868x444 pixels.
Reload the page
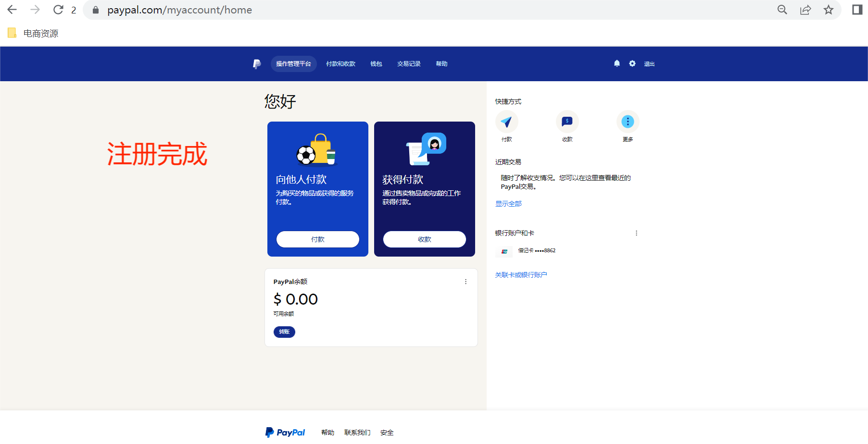tap(58, 10)
